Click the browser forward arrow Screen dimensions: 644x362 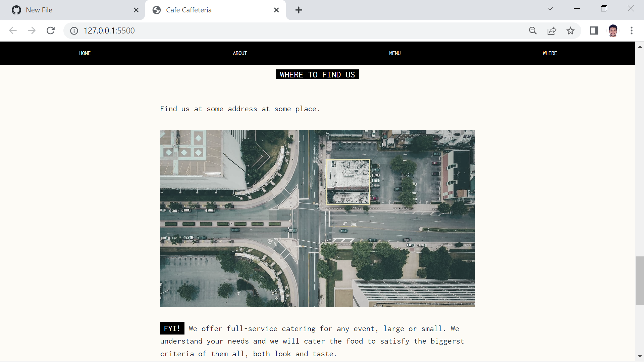coord(32,31)
